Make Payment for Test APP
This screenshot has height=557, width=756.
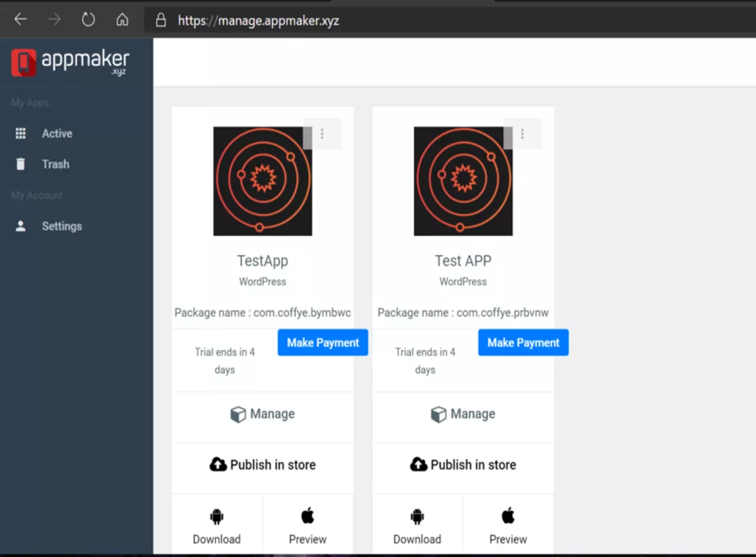click(523, 343)
